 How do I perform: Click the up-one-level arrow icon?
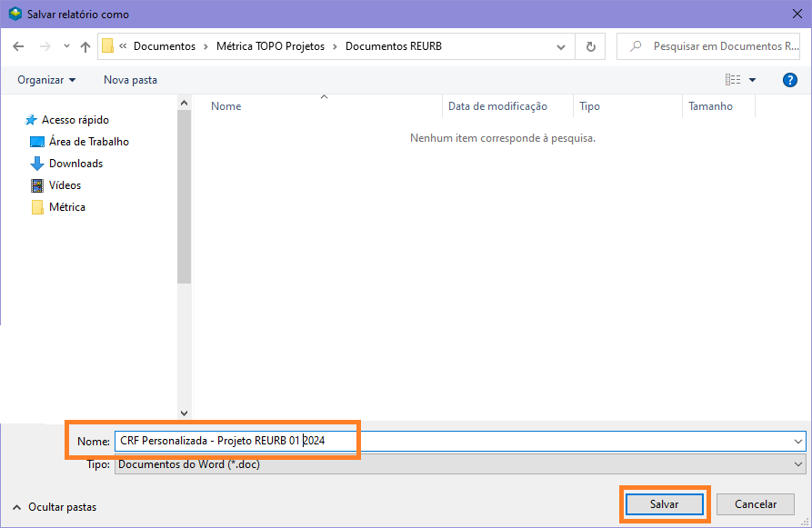click(85, 46)
